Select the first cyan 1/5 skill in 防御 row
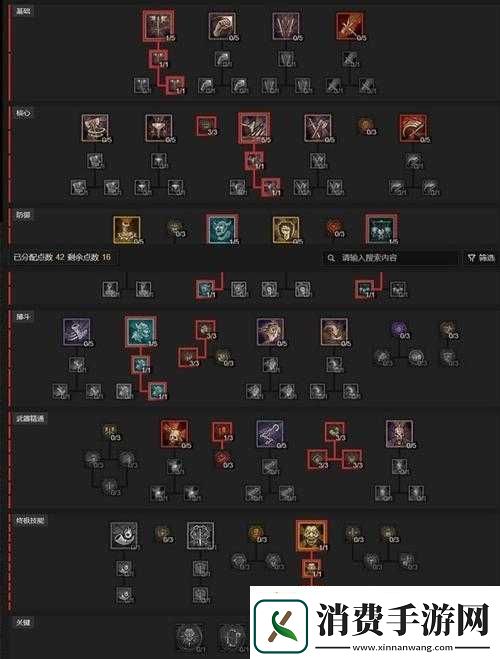Viewport: 500px width, 659px height. 222,229
